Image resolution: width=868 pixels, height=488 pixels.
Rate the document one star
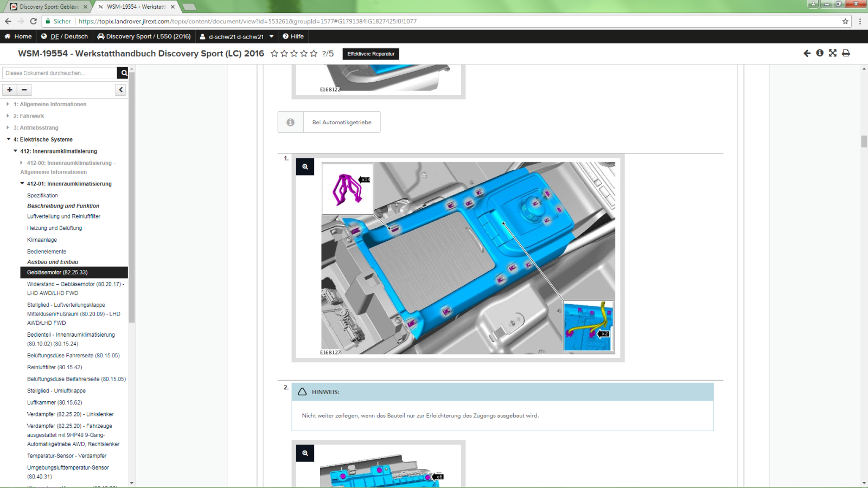275,53
